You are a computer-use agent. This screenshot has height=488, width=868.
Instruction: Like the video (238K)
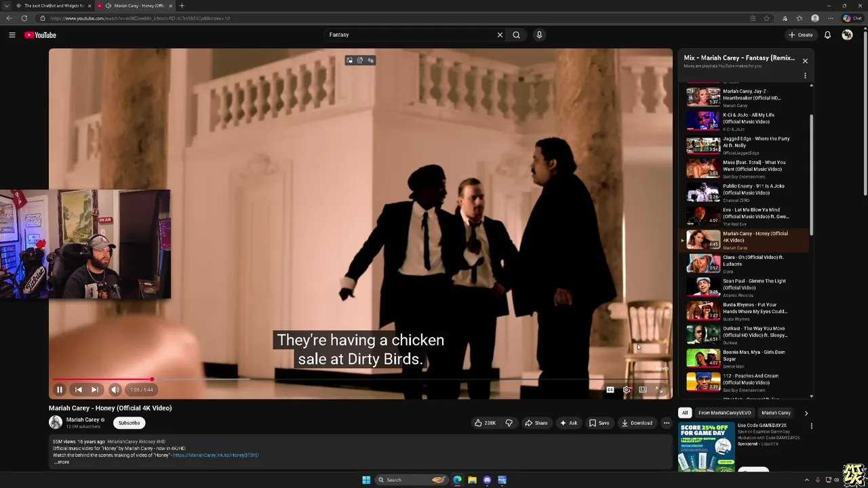(485, 423)
